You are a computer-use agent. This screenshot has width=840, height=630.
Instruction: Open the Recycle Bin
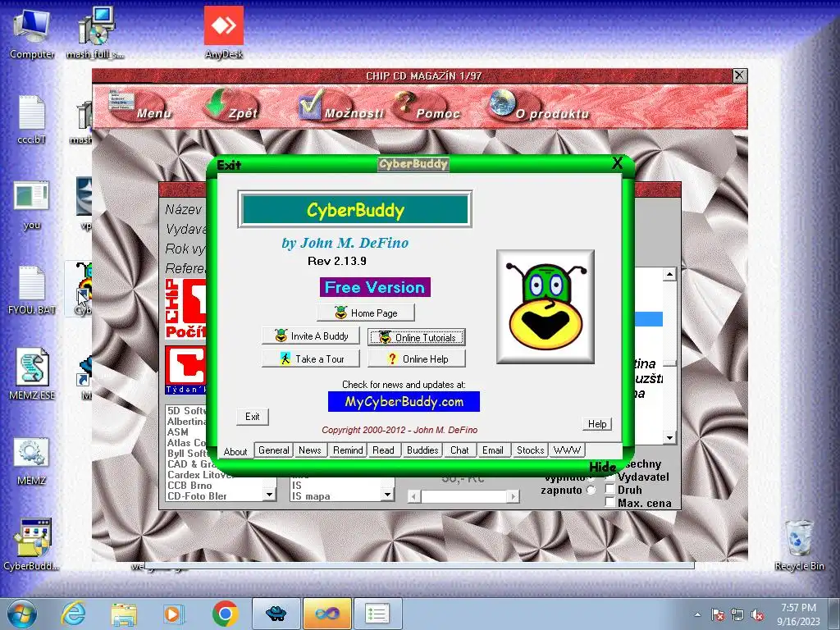(799, 545)
